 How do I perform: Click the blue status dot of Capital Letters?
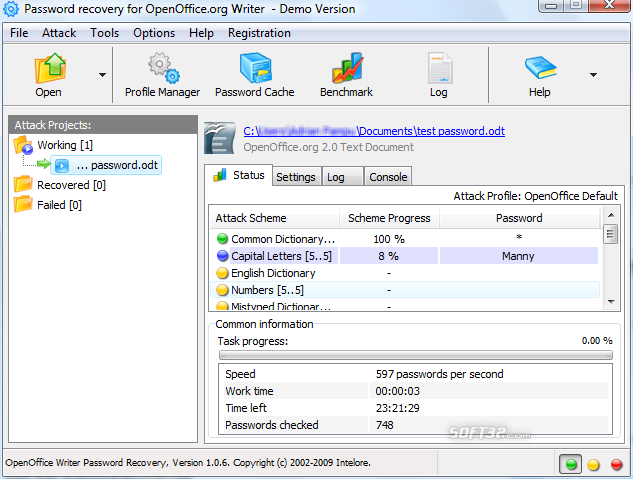click(x=222, y=255)
